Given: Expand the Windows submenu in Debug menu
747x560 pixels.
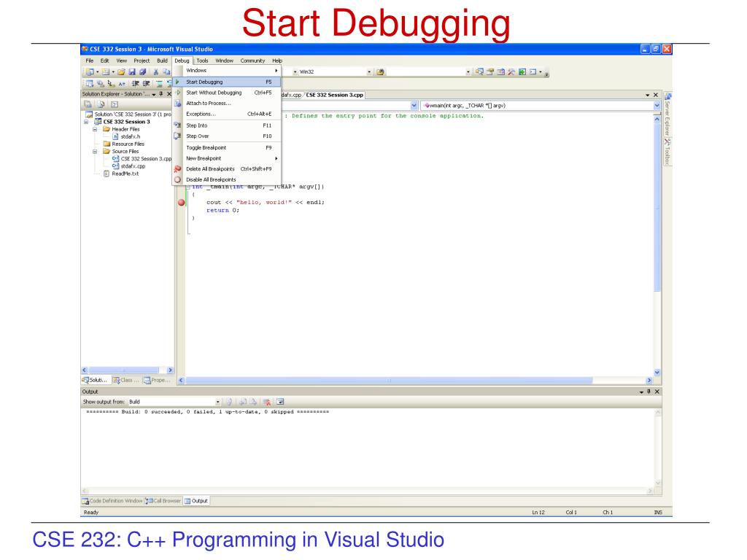Looking at the screenshot, I should [227, 71].
